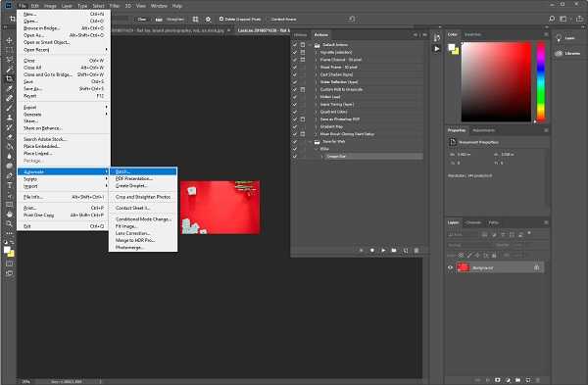Collapse the Save for Web action set

311,142
